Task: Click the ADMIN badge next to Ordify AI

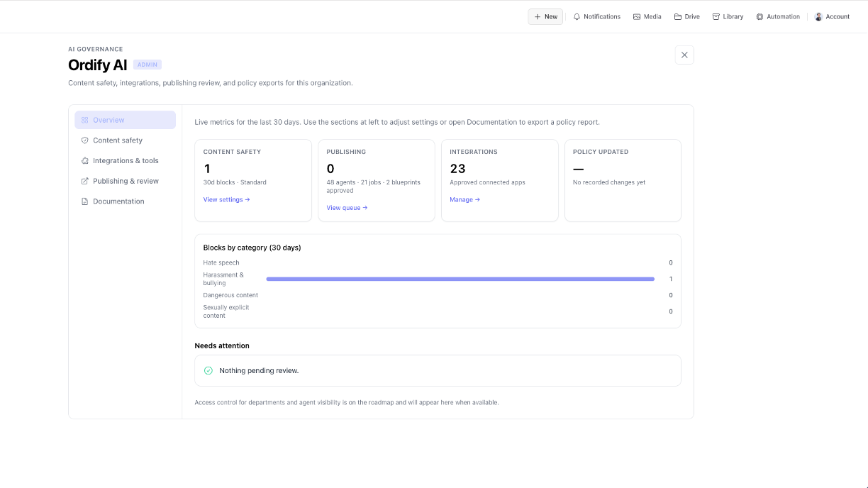Action: pyautogui.click(x=148, y=65)
